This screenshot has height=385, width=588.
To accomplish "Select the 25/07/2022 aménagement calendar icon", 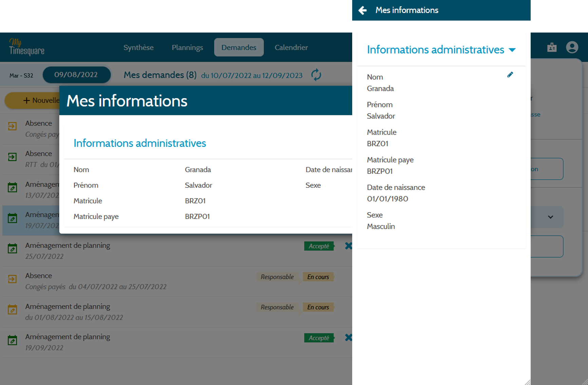I will pos(12,248).
